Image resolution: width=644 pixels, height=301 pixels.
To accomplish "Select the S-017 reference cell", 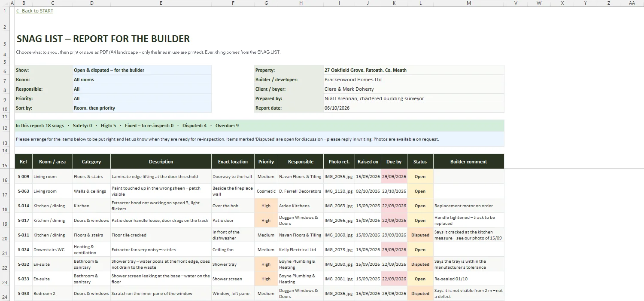I will coord(24,220).
